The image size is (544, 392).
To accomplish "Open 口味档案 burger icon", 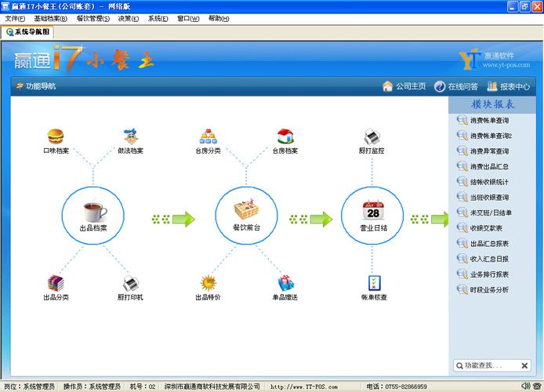I will pos(55,136).
